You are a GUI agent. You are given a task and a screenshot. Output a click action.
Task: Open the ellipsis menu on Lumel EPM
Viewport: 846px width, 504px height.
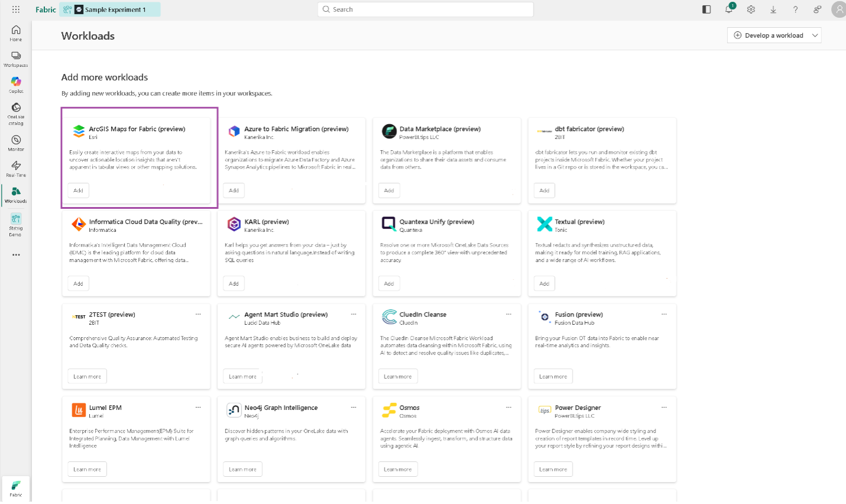(198, 407)
